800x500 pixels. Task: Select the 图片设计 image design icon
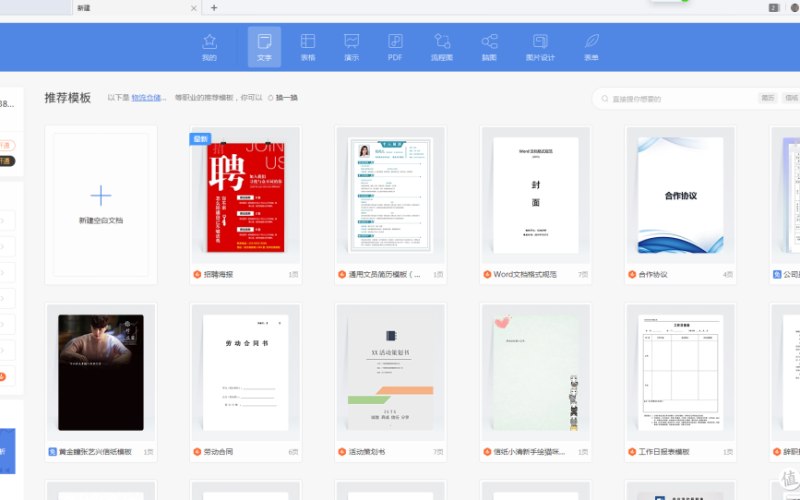pos(540,47)
